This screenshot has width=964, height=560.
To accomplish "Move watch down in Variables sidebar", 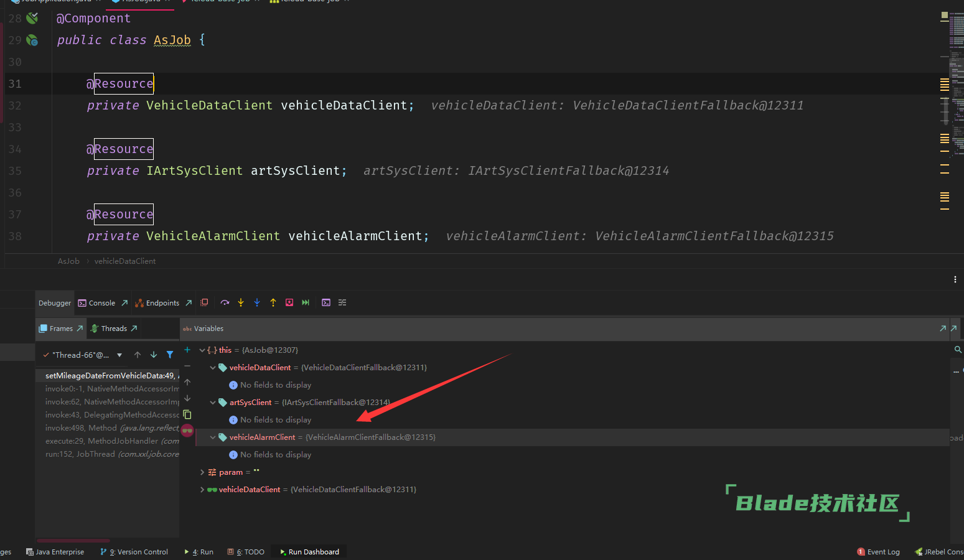I will (x=187, y=398).
